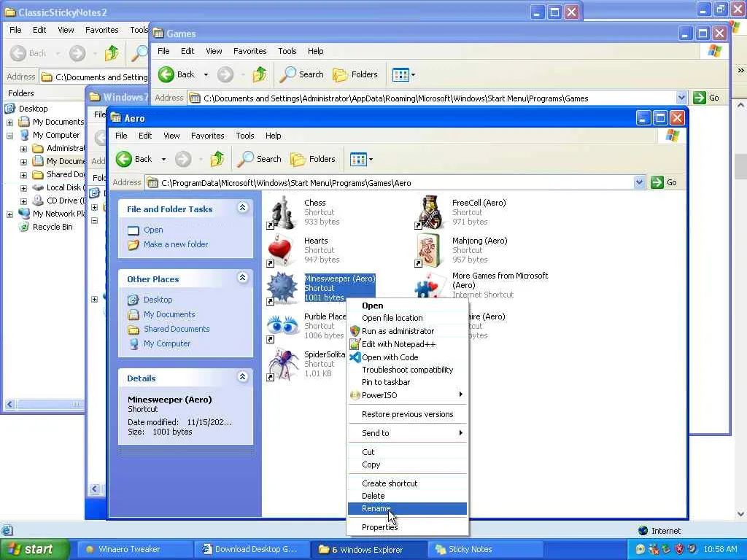Click Up folder icon in Aero toolbar
Image resolution: width=747 pixels, height=560 pixels.
pyautogui.click(x=217, y=159)
